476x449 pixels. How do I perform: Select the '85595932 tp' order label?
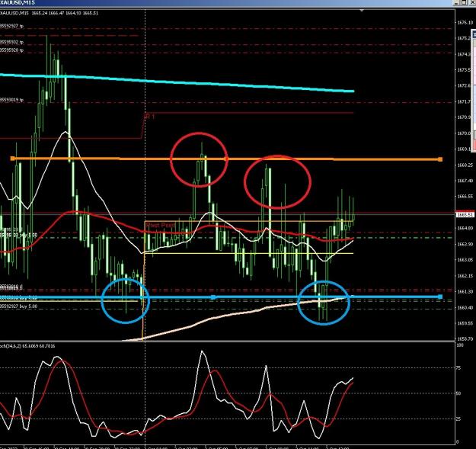(11, 42)
